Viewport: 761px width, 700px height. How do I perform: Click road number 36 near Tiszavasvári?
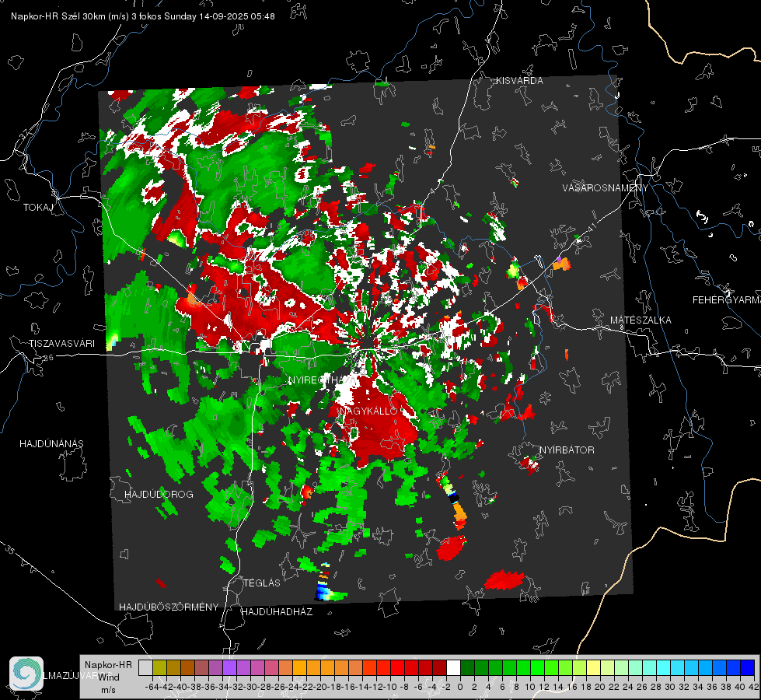48,358
